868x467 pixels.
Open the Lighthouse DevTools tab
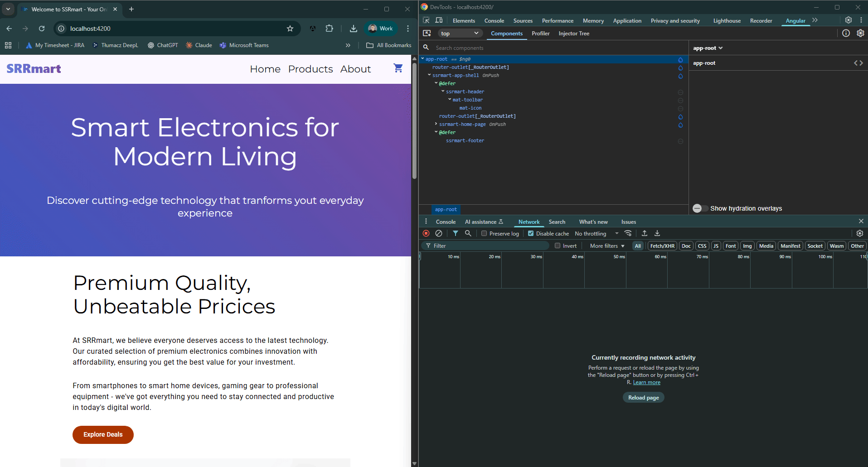pyautogui.click(x=727, y=21)
